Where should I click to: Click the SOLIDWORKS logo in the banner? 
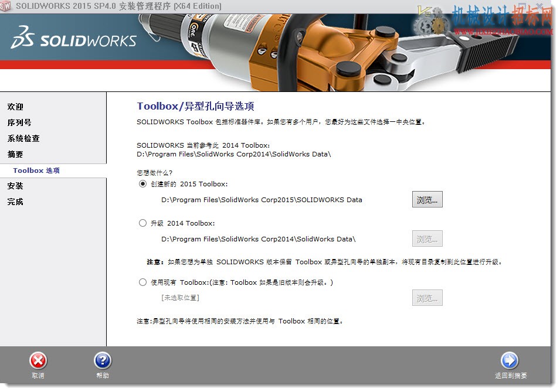(73, 37)
